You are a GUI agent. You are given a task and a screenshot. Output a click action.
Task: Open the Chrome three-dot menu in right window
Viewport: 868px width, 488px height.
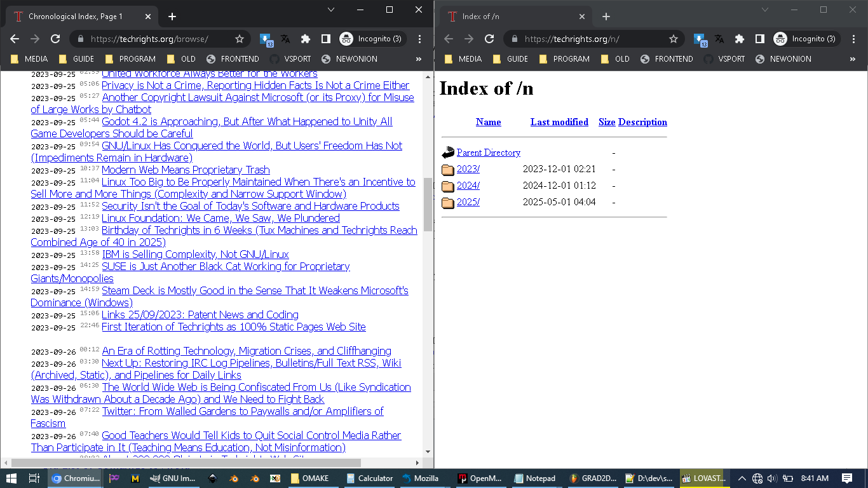point(854,39)
